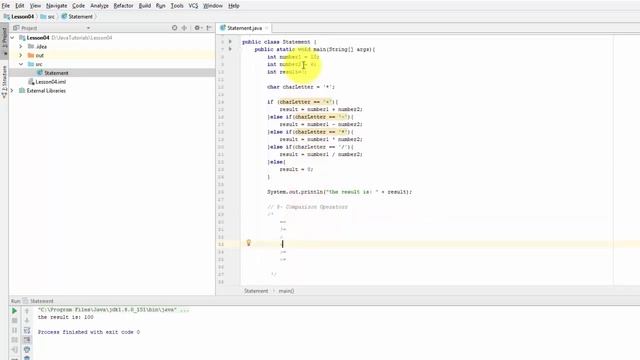Click the Stop process icon in Run panel
Viewport: 640px width, 360px height.
click(14, 321)
